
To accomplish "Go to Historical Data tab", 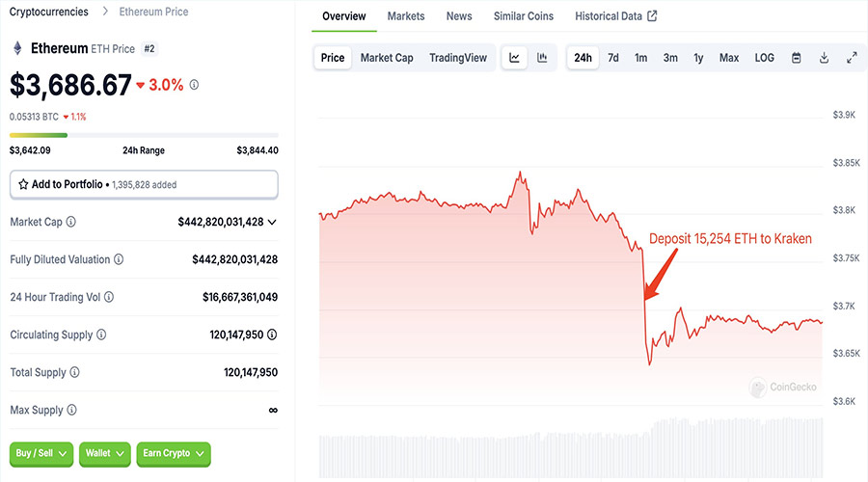I will (x=615, y=16).
